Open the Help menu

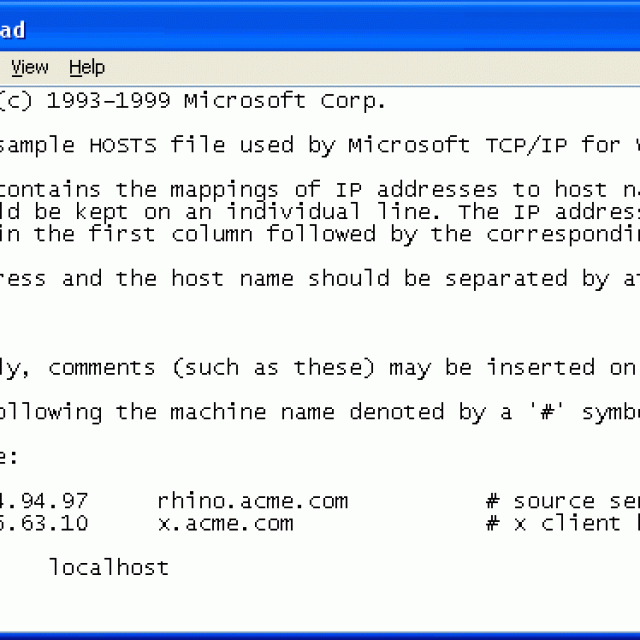coord(87,67)
